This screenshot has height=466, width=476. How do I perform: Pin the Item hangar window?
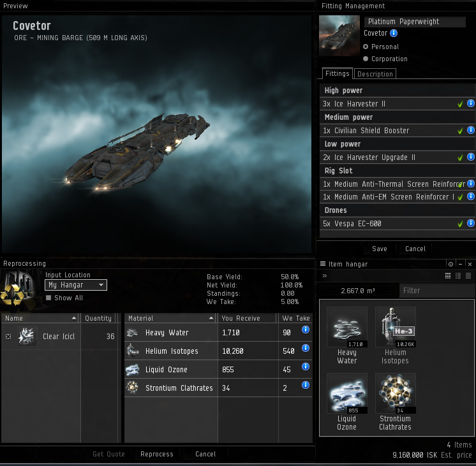pos(450,265)
